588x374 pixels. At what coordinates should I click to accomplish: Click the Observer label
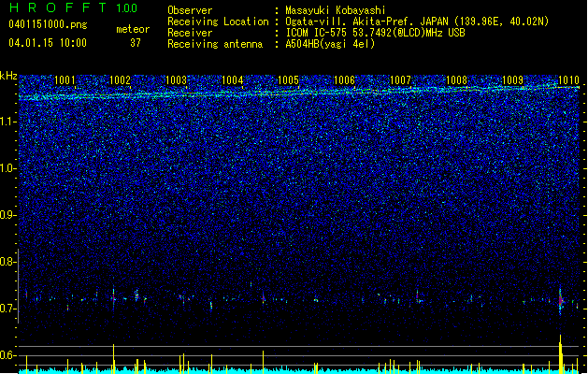click(190, 10)
